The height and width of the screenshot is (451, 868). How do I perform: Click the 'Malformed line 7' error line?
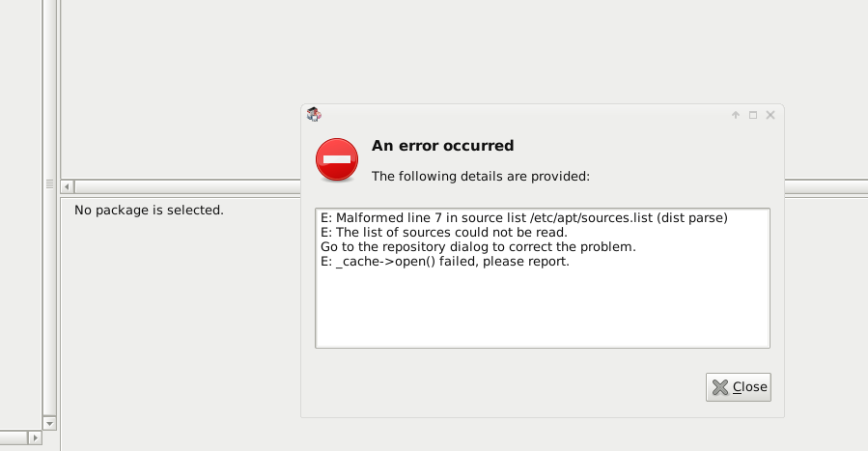[x=523, y=218]
